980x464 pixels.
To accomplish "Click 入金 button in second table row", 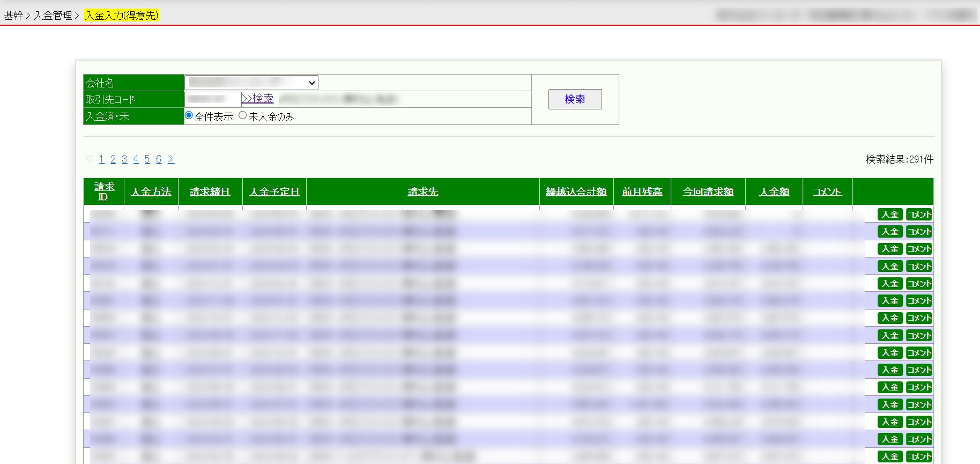I will pos(890,232).
